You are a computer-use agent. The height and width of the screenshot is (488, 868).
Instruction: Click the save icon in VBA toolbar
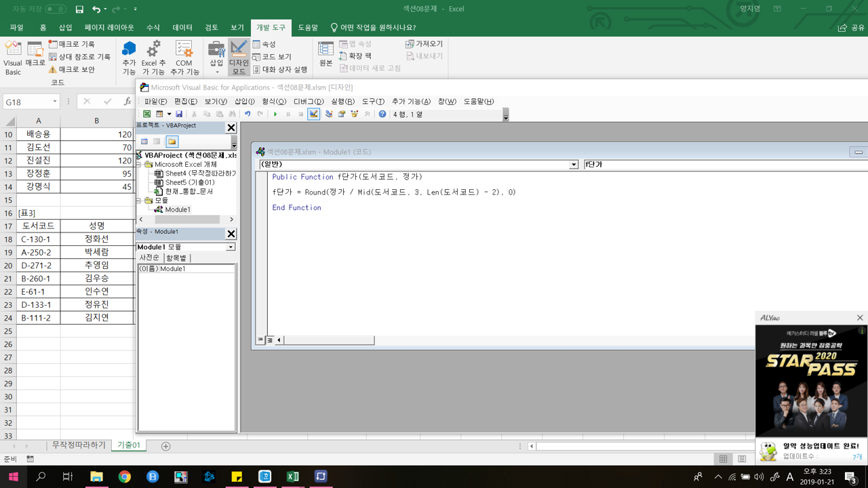(x=179, y=115)
